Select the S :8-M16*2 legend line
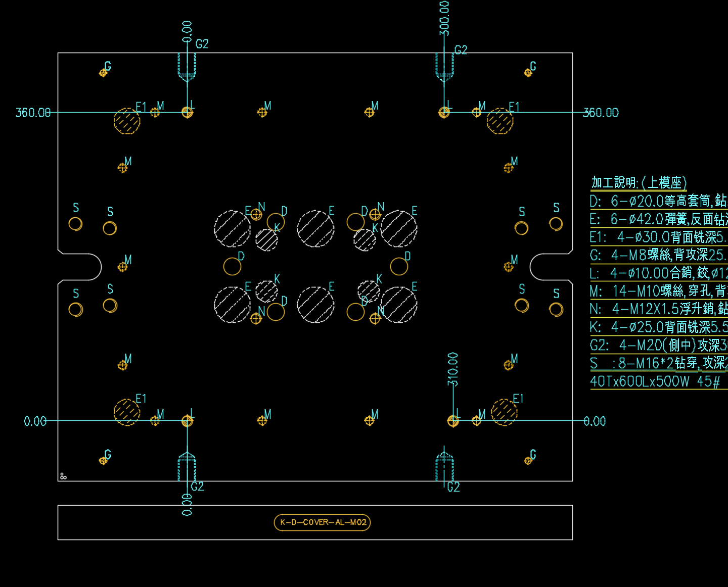This screenshot has height=587, width=728. [x=659, y=363]
